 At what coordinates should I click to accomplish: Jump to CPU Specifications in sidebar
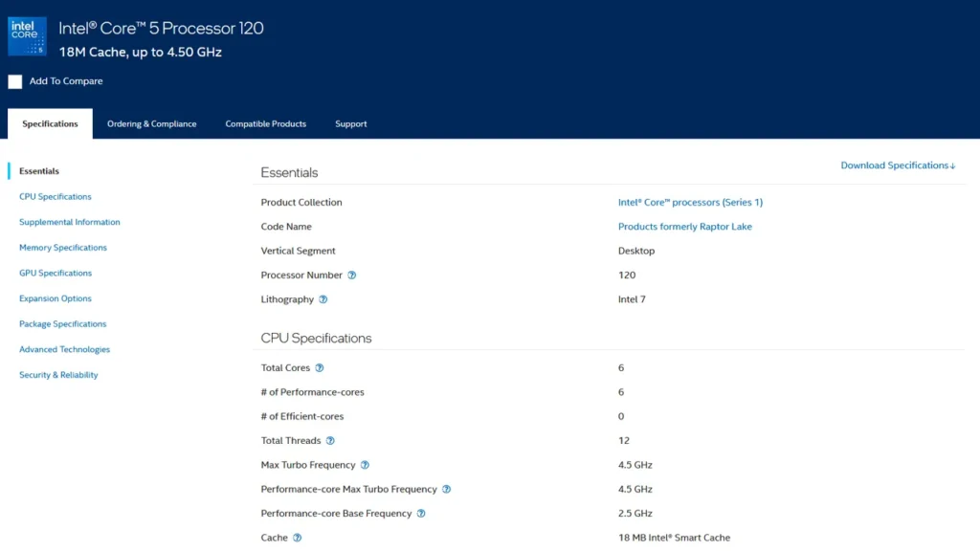(55, 197)
